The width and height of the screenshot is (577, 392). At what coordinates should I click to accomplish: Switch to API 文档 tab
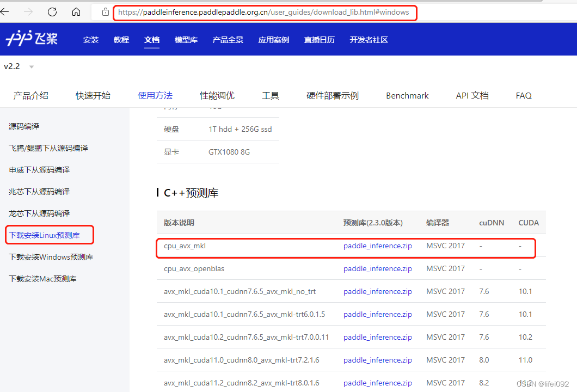coord(472,96)
